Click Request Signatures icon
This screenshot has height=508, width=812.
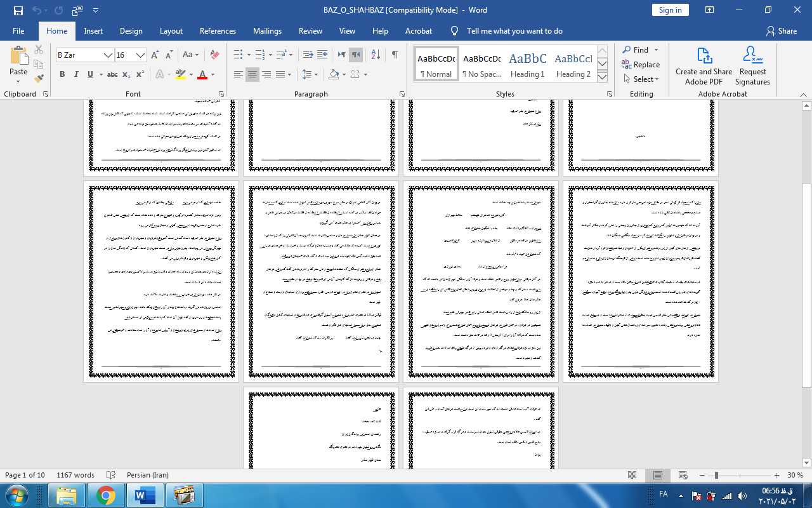(752, 66)
